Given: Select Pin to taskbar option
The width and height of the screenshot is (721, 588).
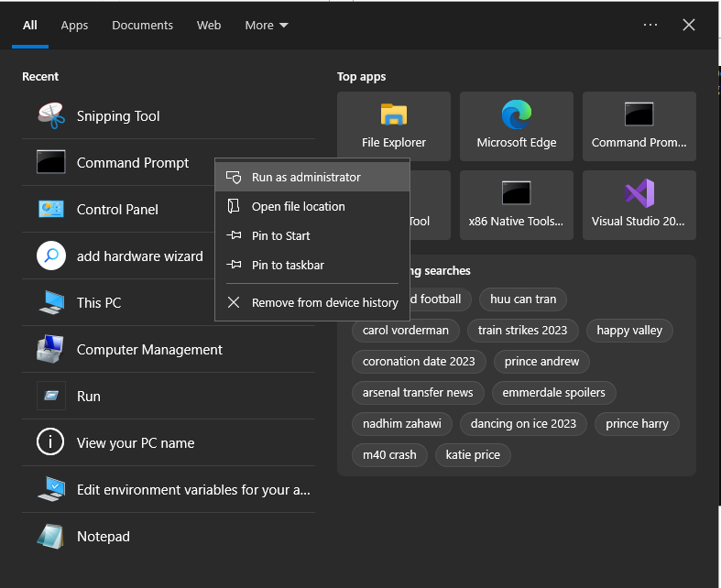Looking at the screenshot, I should click(x=288, y=266).
